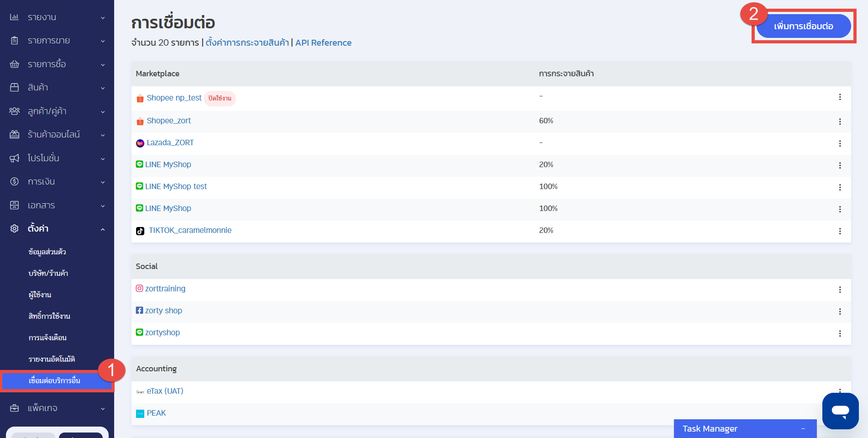The image size is (868, 438).
Task: Expand the แพ็คเกจ menu chevron
Action: 103,409
